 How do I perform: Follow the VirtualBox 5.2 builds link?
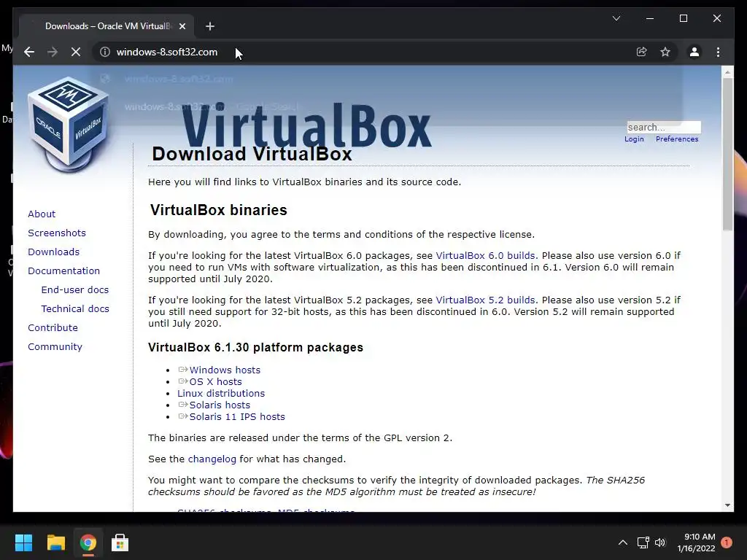pyautogui.click(x=485, y=300)
